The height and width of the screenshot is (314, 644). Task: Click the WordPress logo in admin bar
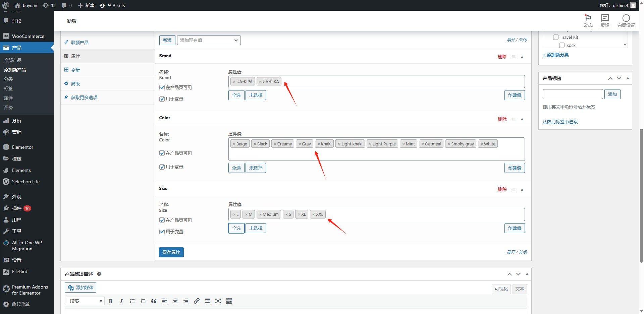(6, 5)
